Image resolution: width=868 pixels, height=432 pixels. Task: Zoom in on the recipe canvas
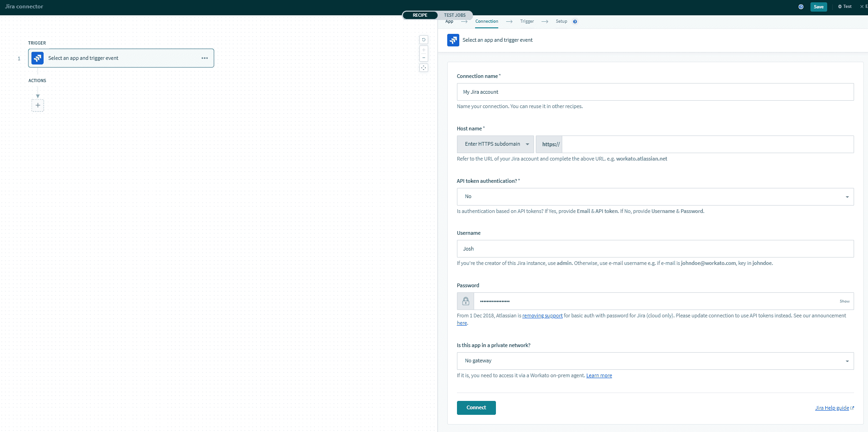pos(424,50)
